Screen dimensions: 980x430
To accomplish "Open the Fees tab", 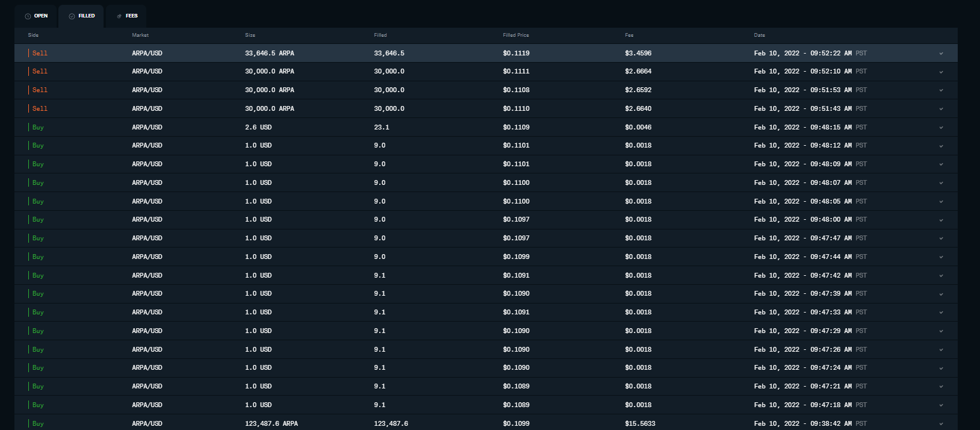I will pyautogui.click(x=127, y=16).
